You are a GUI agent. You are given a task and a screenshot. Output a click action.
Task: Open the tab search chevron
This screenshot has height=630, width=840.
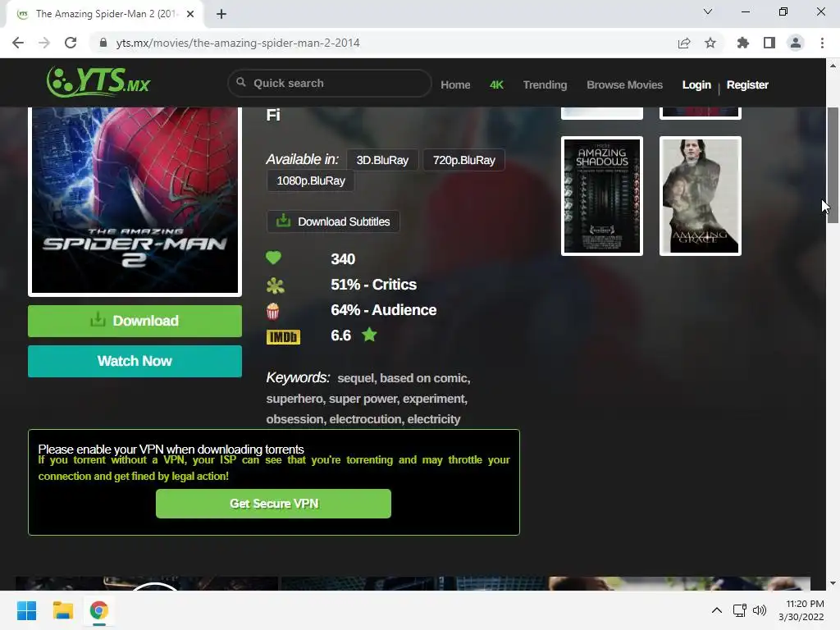pos(708,11)
